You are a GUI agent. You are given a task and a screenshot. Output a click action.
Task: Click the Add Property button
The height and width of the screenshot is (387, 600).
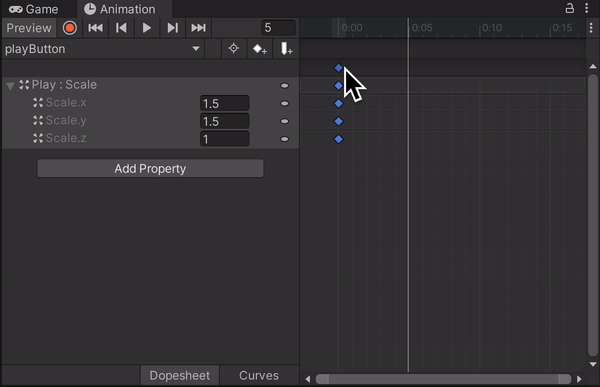coord(150,168)
